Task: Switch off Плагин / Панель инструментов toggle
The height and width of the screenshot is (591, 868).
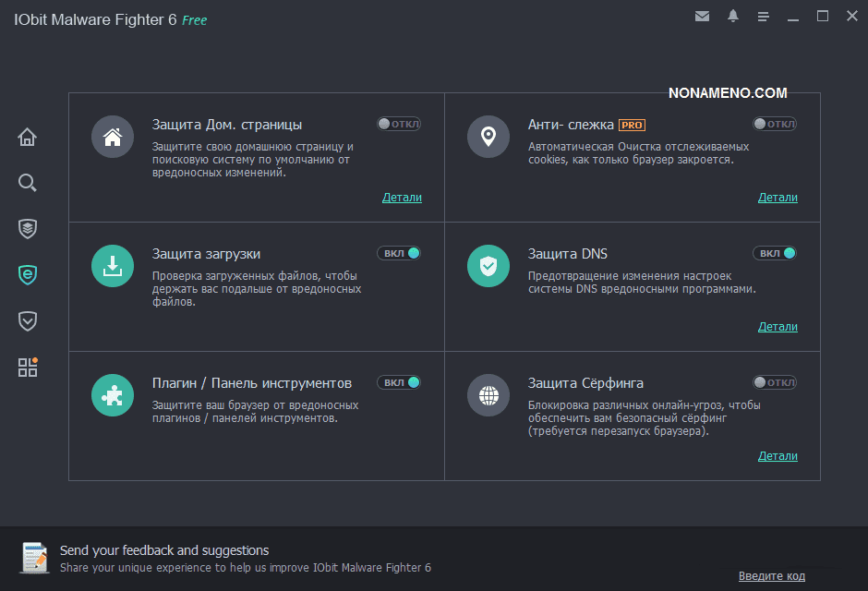Action: [399, 382]
